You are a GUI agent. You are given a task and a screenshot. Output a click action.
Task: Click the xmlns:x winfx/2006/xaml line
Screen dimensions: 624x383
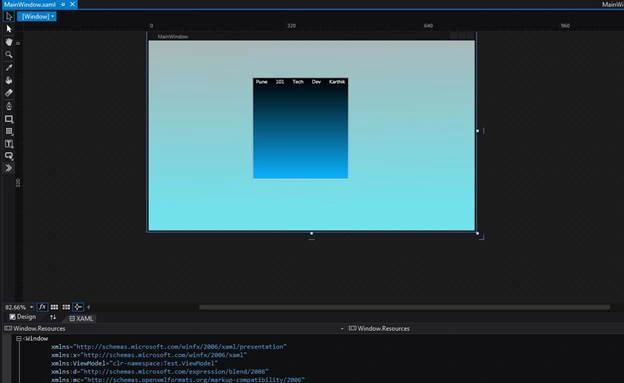[x=149, y=355]
